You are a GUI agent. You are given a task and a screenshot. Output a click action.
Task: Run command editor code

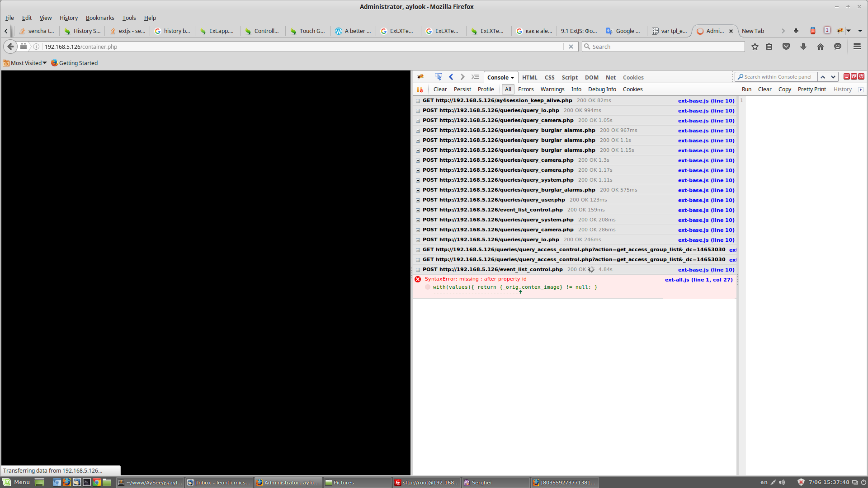coord(746,89)
